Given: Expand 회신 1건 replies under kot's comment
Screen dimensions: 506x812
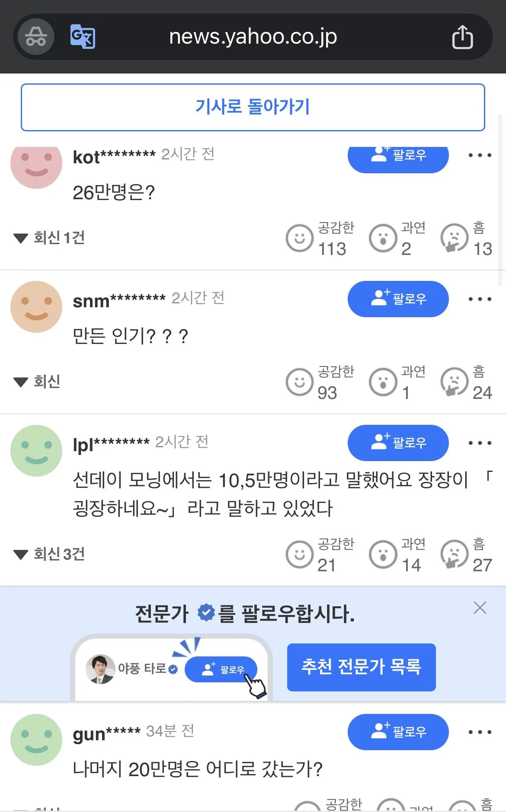Looking at the screenshot, I should coord(49,238).
